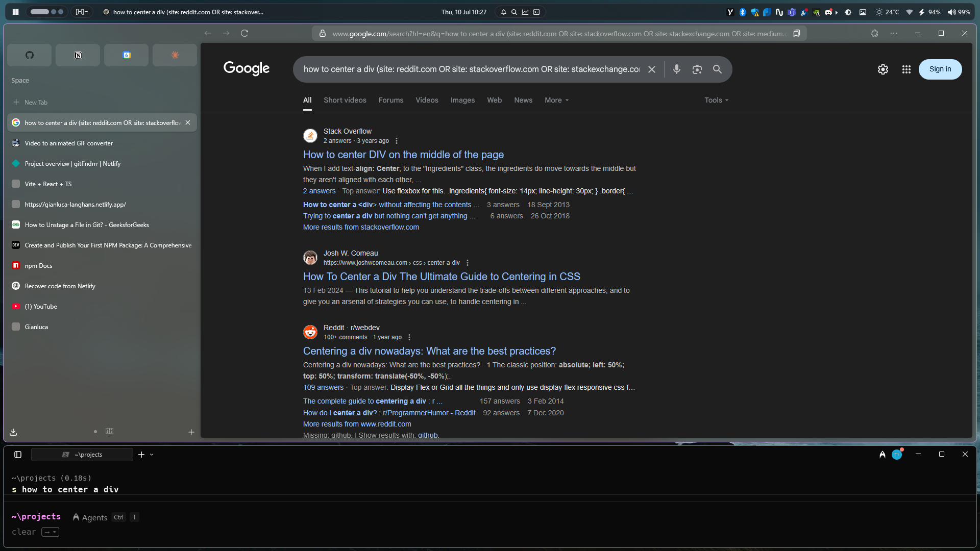
Task: Open browser downloads in sidebar
Action: pyautogui.click(x=13, y=432)
